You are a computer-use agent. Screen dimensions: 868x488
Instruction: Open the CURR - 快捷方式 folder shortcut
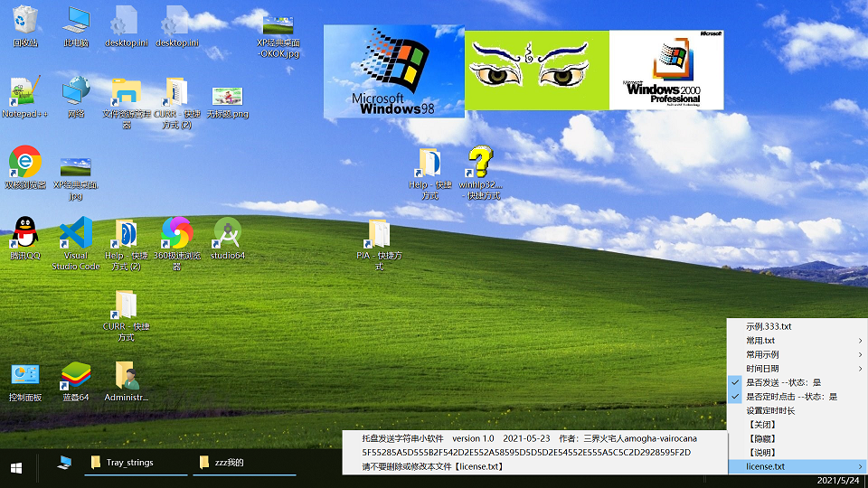point(127,315)
